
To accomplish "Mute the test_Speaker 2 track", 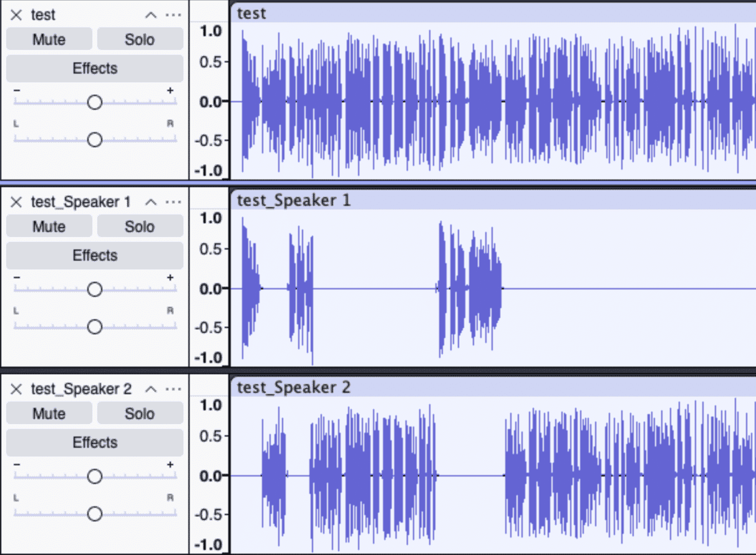I will [x=49, y=413].
